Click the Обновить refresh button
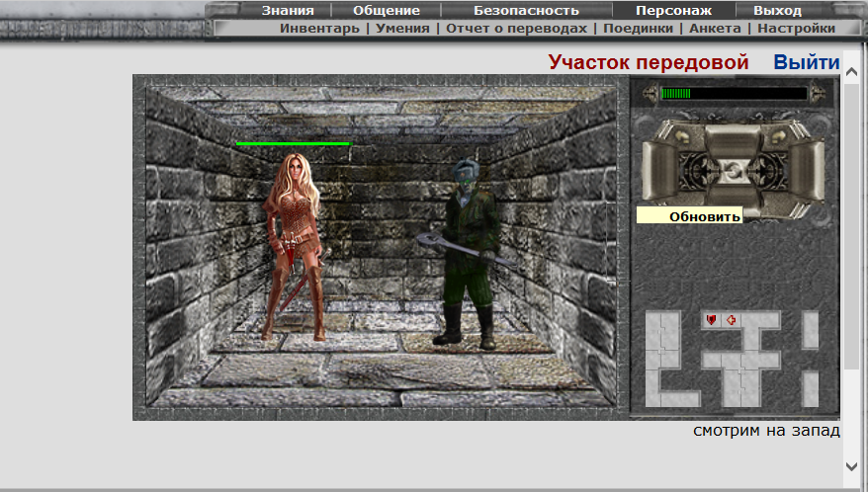The image size is (868, 492). tap(689, 215)
